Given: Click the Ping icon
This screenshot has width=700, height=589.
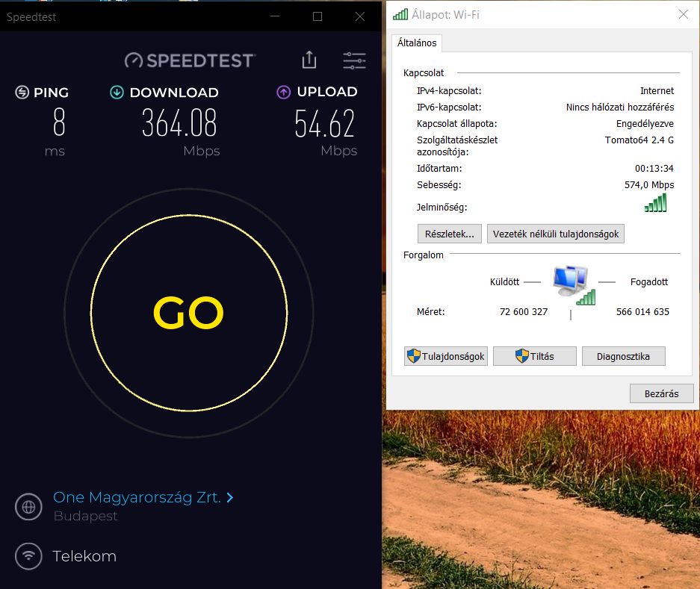Looking at the screenshot, I should tap(22, 93).
